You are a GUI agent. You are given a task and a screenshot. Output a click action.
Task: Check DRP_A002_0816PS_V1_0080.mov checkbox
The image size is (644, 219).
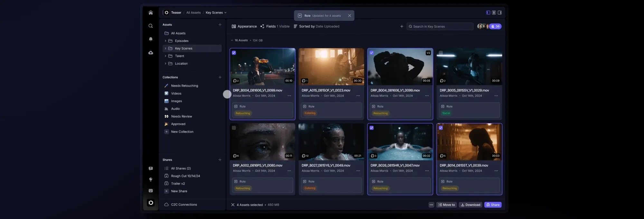pos(234,128)
